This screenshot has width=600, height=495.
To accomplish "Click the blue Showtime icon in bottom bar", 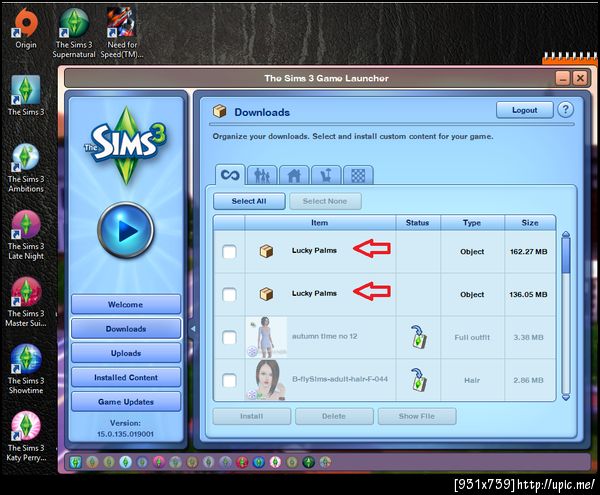I will point(259,462).
